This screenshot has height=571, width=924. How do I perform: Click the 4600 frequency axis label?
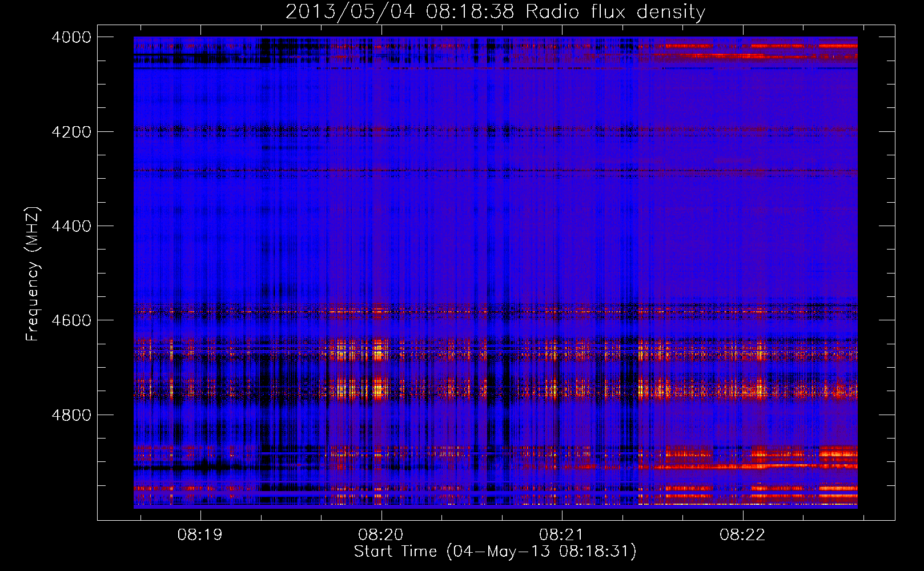point(71,320)
